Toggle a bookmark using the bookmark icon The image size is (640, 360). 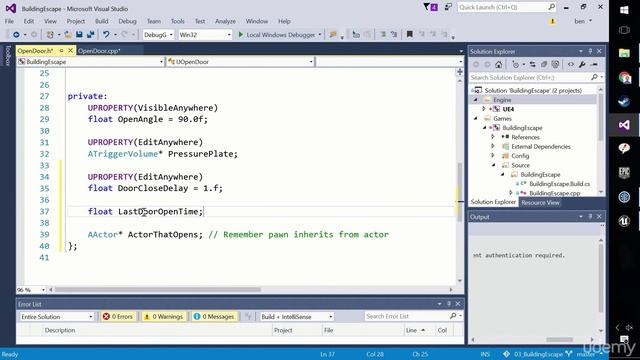(x=409, y=35)
